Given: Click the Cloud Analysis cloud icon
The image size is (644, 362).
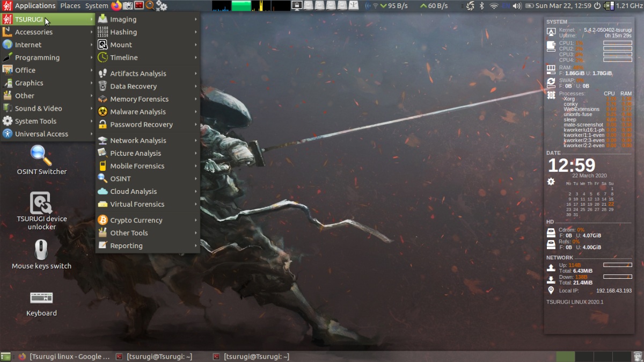Looking at the screenshot, I should (x=103, y=191).
